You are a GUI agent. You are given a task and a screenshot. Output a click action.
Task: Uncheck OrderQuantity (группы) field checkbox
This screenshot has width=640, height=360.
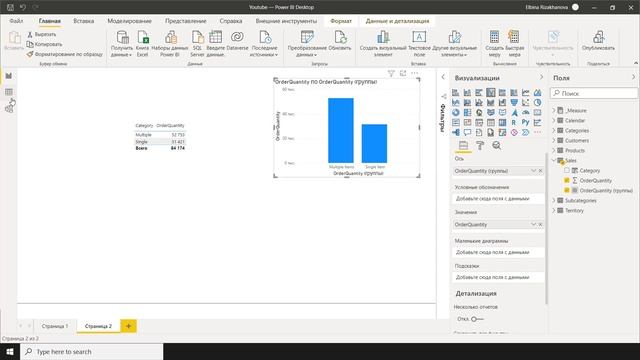(567, 190)
